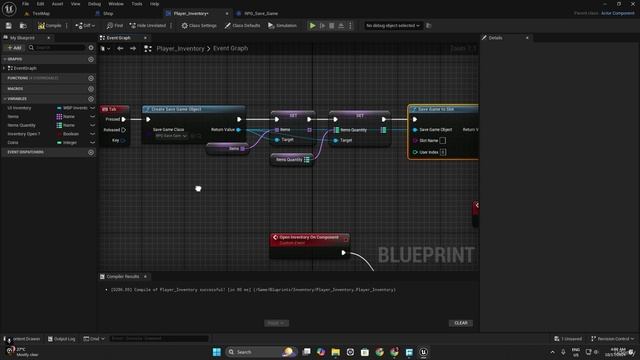
Task: Add new function with plus icon
Action: click(x=91, y=78)
